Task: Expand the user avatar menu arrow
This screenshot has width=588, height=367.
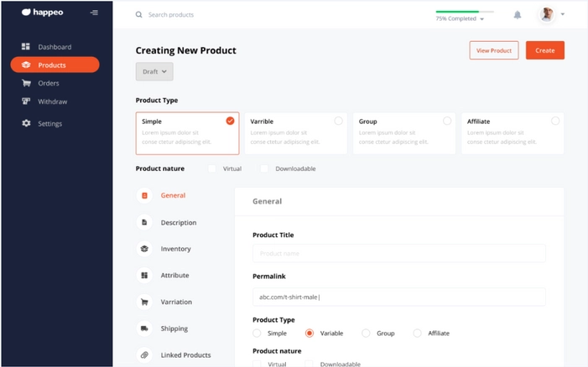Action: (562, 14)
